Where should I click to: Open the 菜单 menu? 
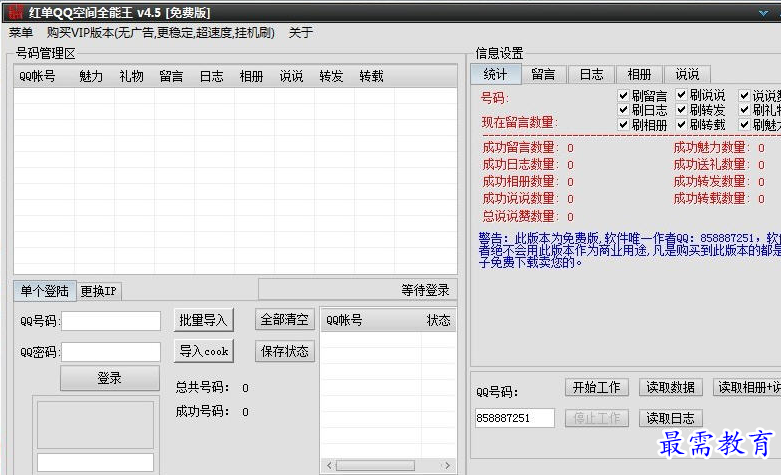click(x=21, y=33)
